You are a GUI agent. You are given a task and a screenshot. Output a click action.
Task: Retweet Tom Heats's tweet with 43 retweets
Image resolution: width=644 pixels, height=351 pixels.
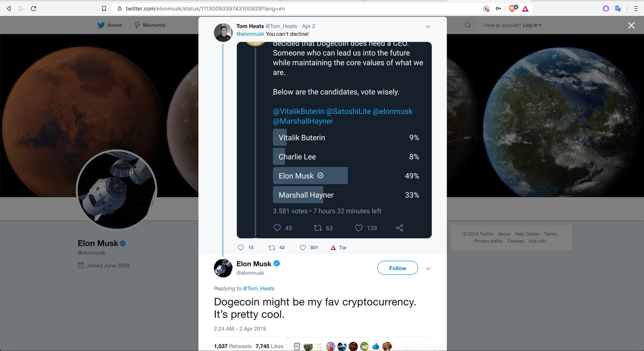272,247
